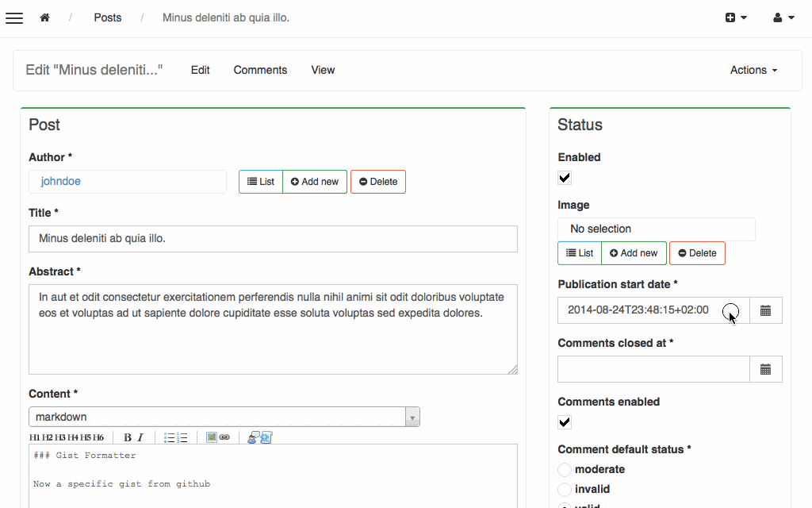This screenshot has width=812, height=508.
Task: Click Add new button next to Author
Action: [x=315, y=182]
